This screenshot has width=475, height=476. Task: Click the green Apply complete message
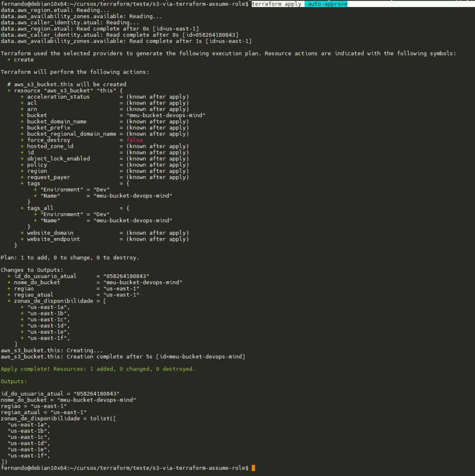pyautogui.click(x=98, y=369)
